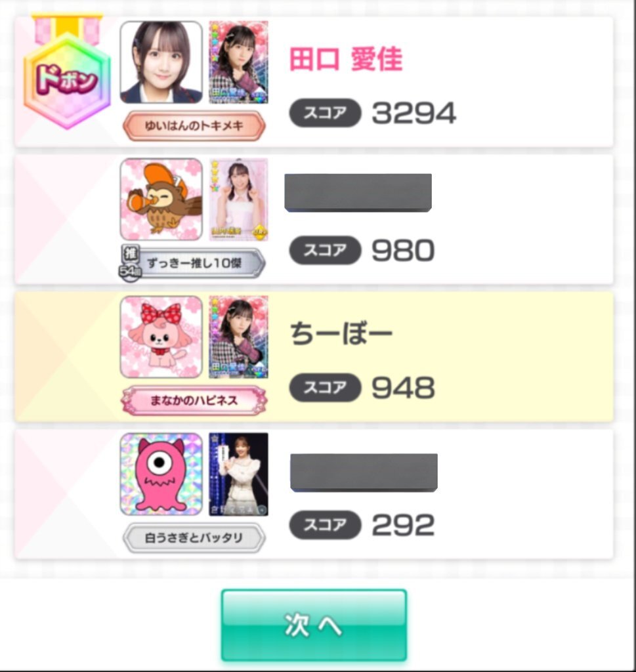Tap the 白うさぎとバッタリ title badge
Image resolution: width=636 pixels, height=672 pixels.
[x=194, y=537]
